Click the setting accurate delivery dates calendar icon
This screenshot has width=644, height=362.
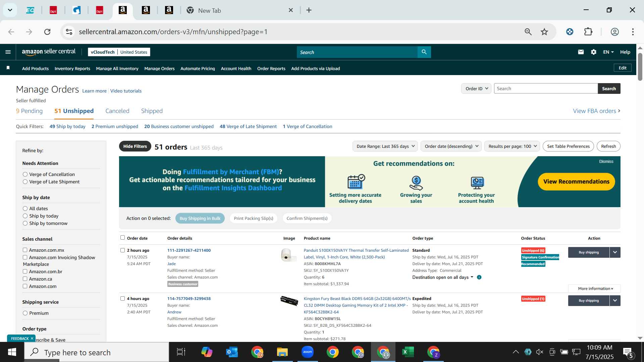click(x=356, y=182)
